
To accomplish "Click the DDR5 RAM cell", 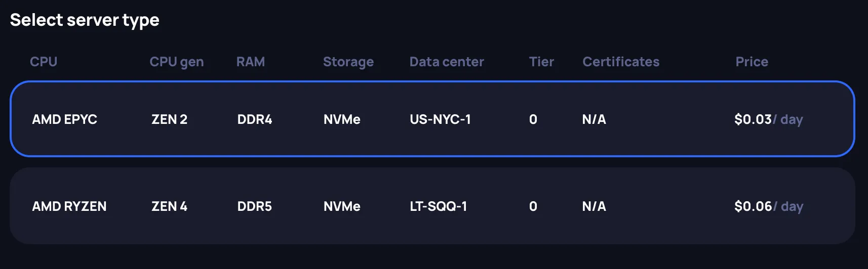I will pos(255,206).
